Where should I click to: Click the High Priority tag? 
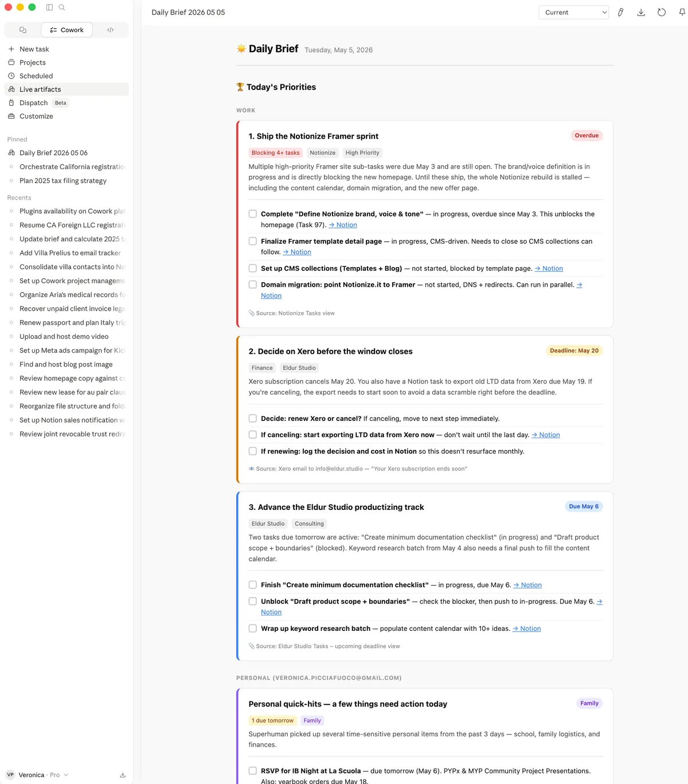tap(362, 153)
